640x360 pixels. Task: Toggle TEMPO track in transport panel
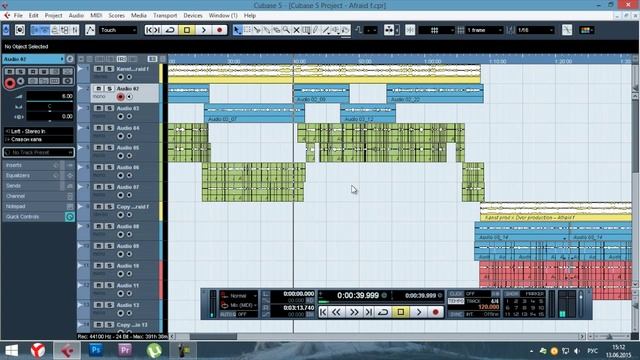click(456, 301)
